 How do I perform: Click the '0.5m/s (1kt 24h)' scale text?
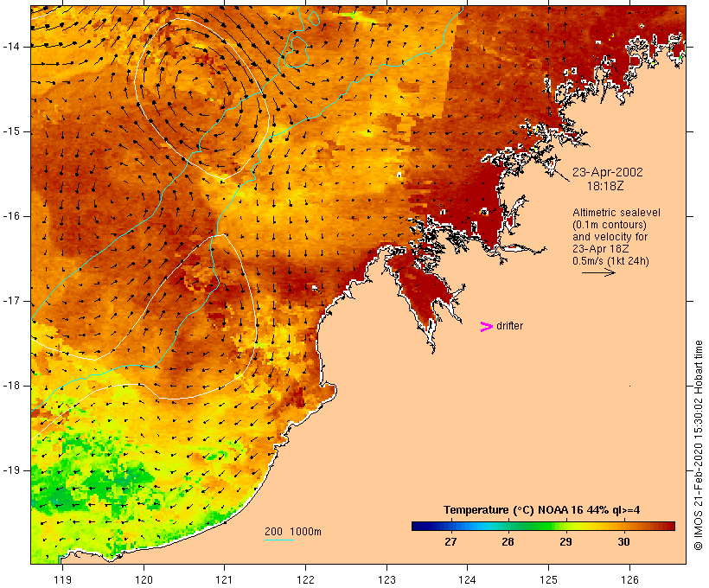610,261
